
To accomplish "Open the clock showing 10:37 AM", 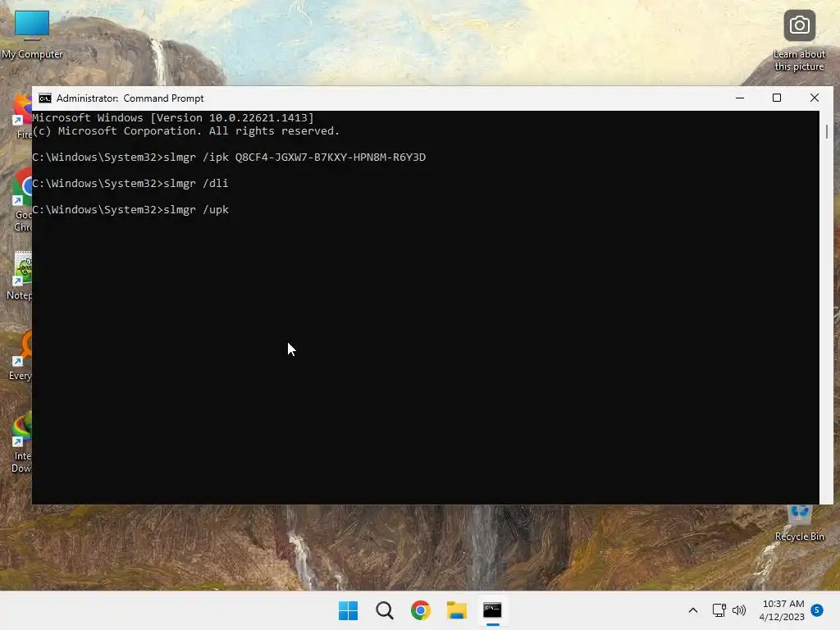I will (x=782, y=610).
